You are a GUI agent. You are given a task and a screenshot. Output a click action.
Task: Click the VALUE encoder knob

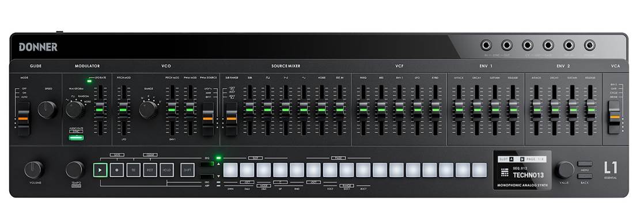(x=565, y=170)
